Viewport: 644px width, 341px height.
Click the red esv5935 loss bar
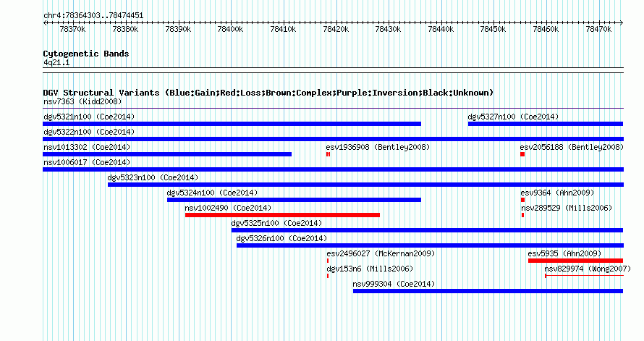tap(576, 261)
